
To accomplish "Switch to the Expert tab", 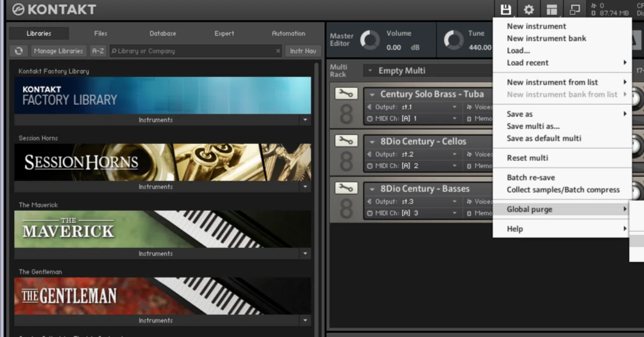I will tap(224, 34).
